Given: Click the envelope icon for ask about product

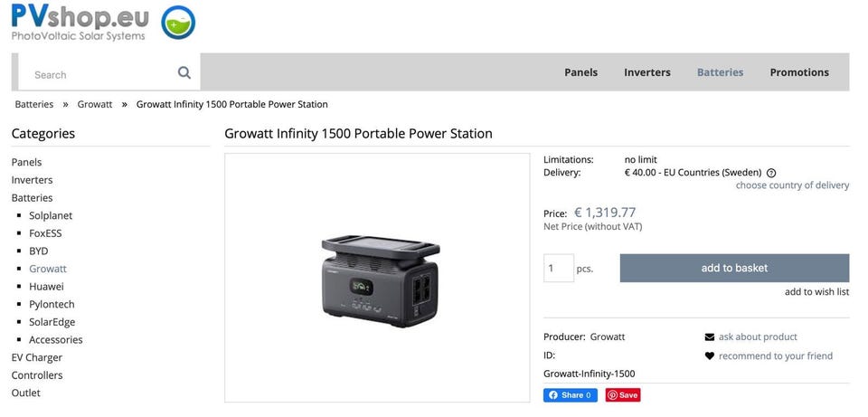Looking at the screenshot, I should coord(710,337).
